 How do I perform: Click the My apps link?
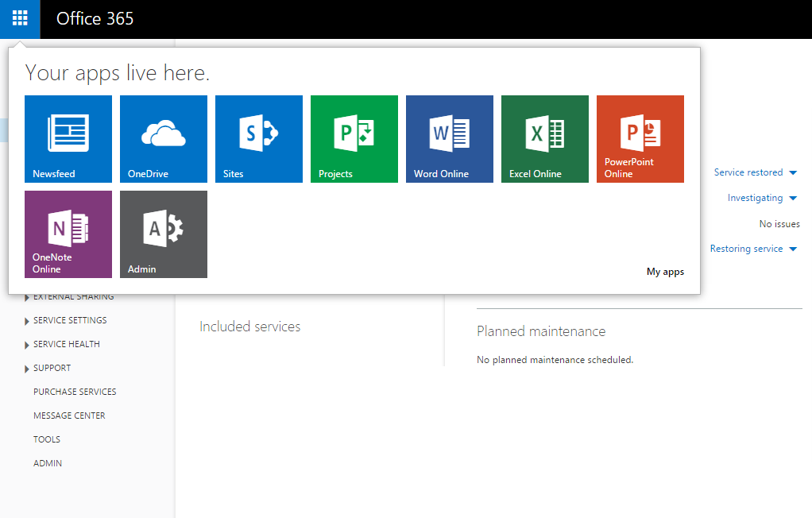665,271
